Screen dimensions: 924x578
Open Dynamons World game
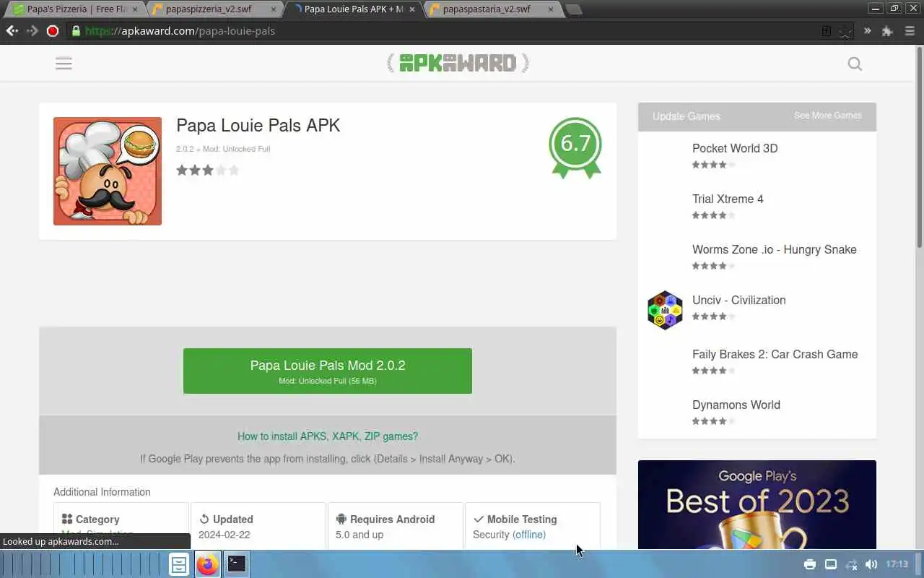pyautogui.click(x=736, y=405)
